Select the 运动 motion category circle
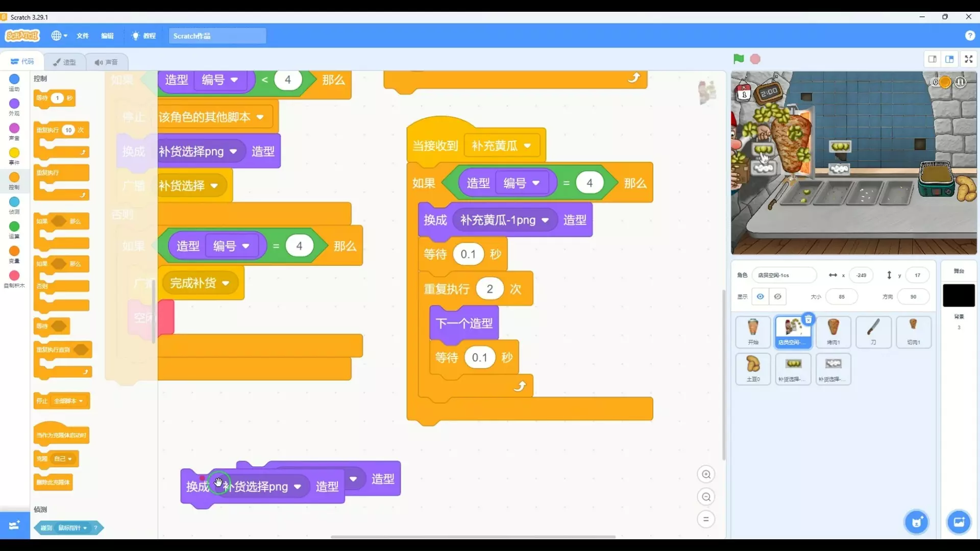 click(14, 80)
